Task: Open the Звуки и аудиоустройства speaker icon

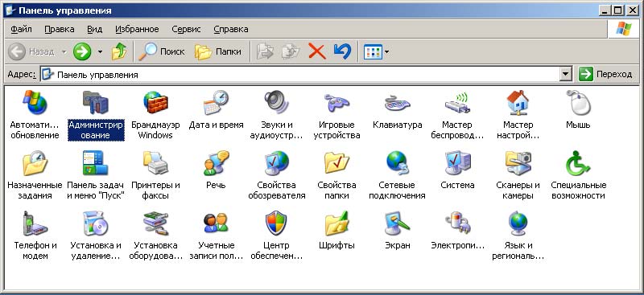Action: click(276, 103)
